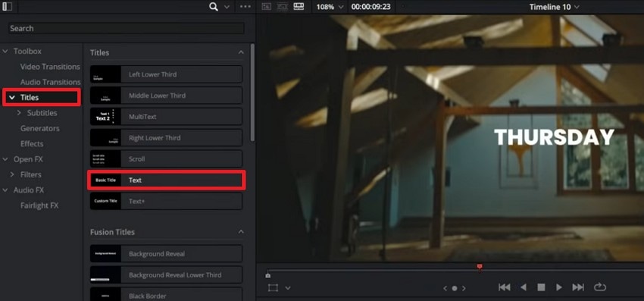
Task: Select Black Border fusion title
Action: tap(166, 294)
